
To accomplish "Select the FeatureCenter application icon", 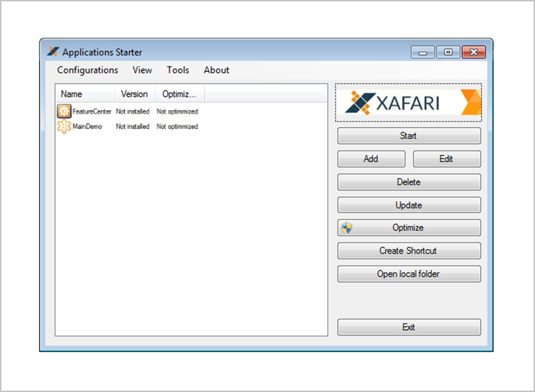I will [64, 111].
